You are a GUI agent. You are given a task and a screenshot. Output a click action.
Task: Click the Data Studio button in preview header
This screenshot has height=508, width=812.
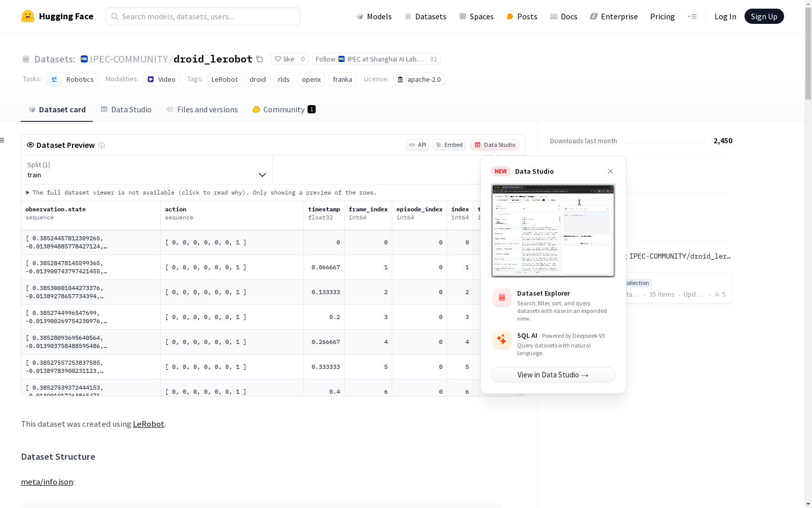[495, 145]
